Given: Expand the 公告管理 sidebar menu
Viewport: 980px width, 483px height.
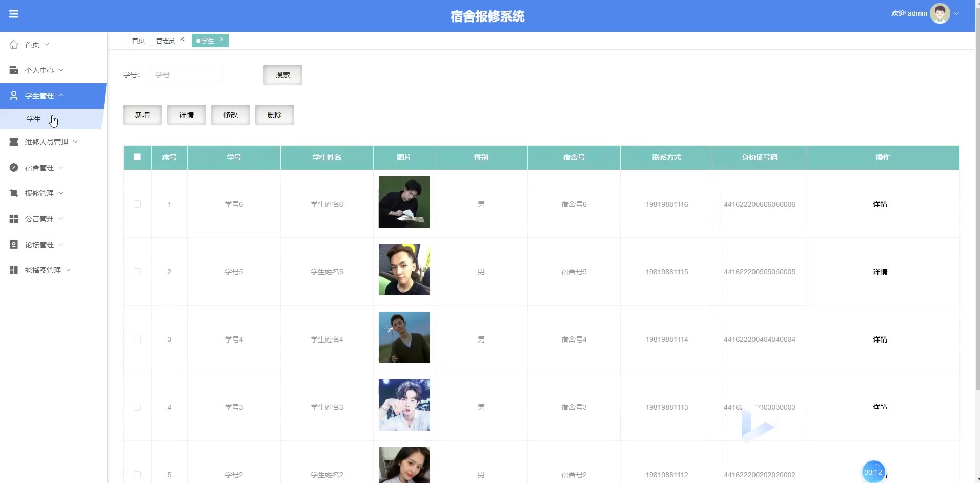Looking at the screenshot, I should [x=61, y=219].
